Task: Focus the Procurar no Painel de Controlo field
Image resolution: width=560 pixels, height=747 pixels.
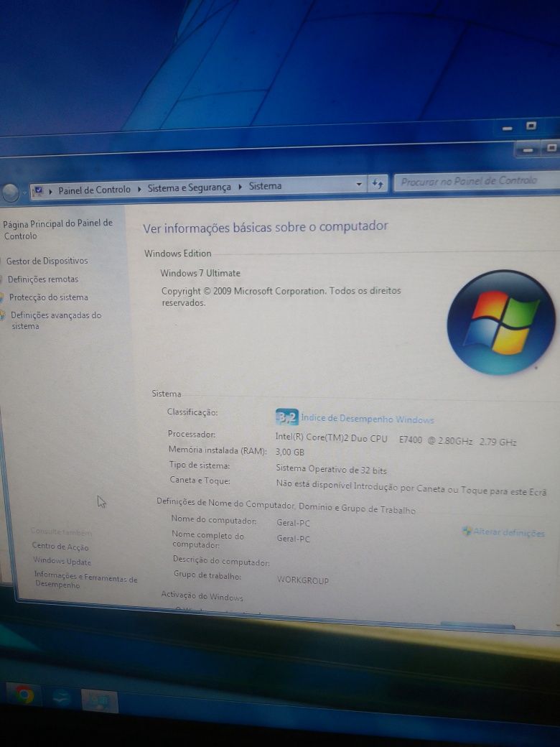Action: pyautogui.click(x=476, y=181)
